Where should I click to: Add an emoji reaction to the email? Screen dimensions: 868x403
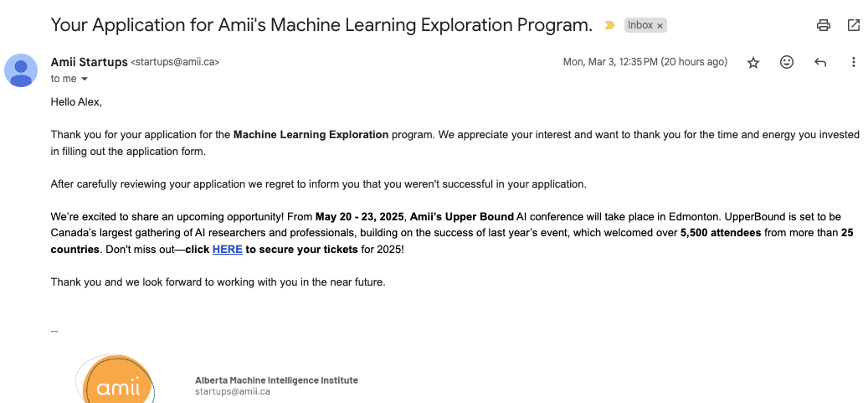pyautogui.click(x=787, y=63)
